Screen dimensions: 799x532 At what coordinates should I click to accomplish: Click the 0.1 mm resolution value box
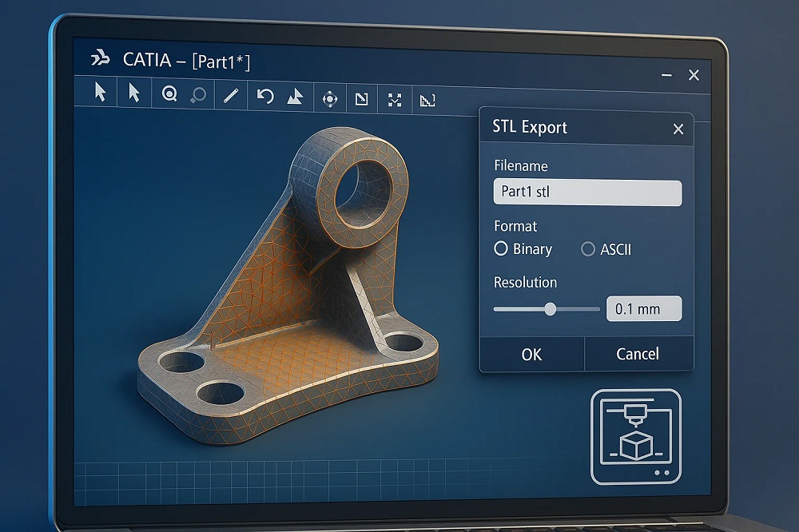644,309
